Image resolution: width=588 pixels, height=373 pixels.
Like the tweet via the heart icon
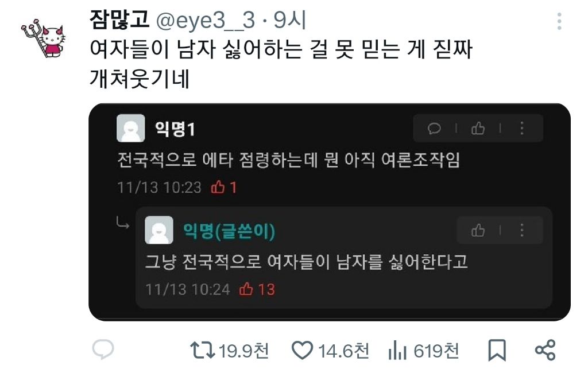coord(302,351)
